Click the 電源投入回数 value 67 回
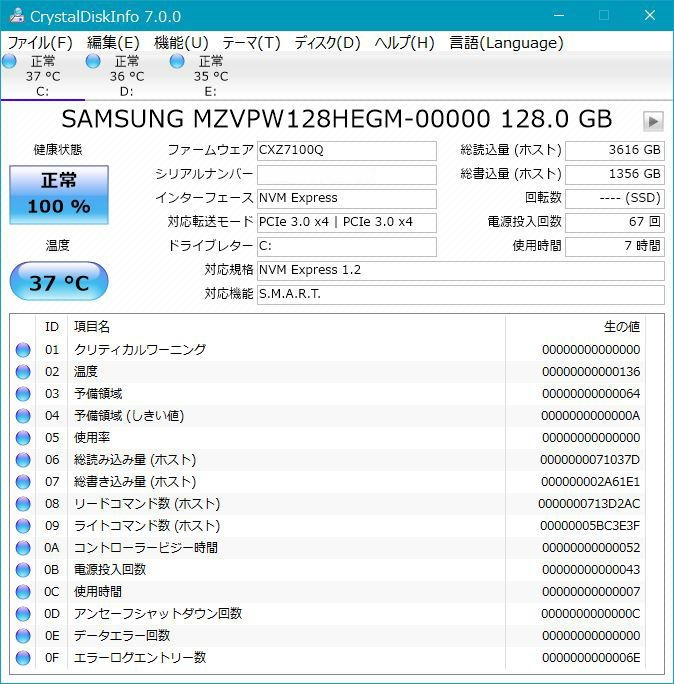This screenshot has height=684, width=674. [615, 222]
